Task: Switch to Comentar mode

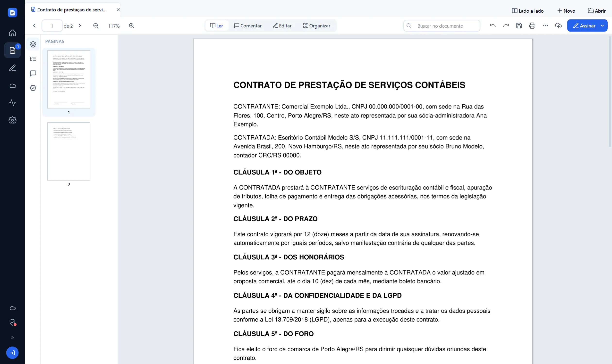Action: (248, 26)
